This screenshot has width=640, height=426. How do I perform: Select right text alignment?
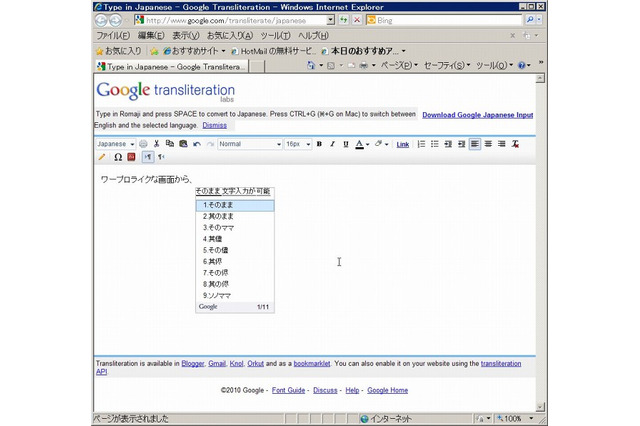[x=502, y=144]
